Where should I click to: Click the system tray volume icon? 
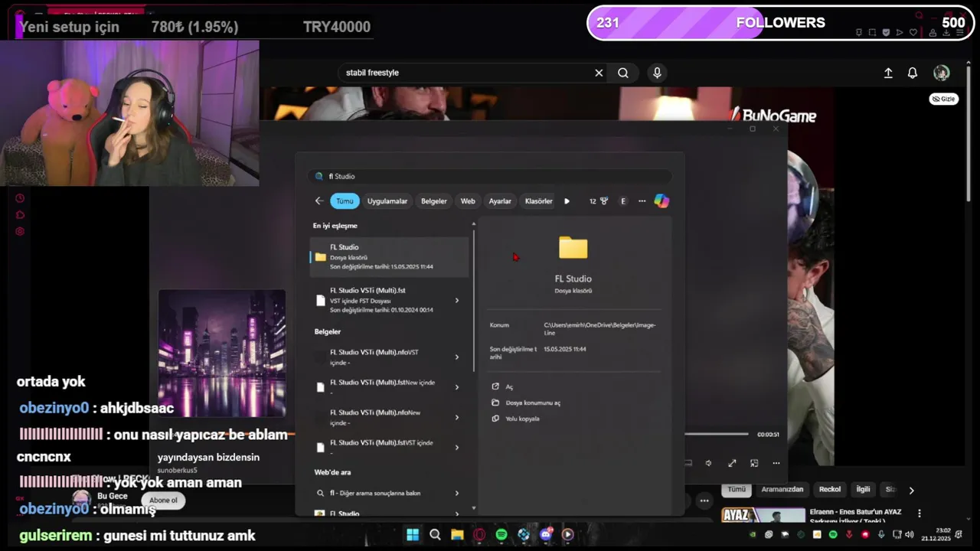click(910, 534)
